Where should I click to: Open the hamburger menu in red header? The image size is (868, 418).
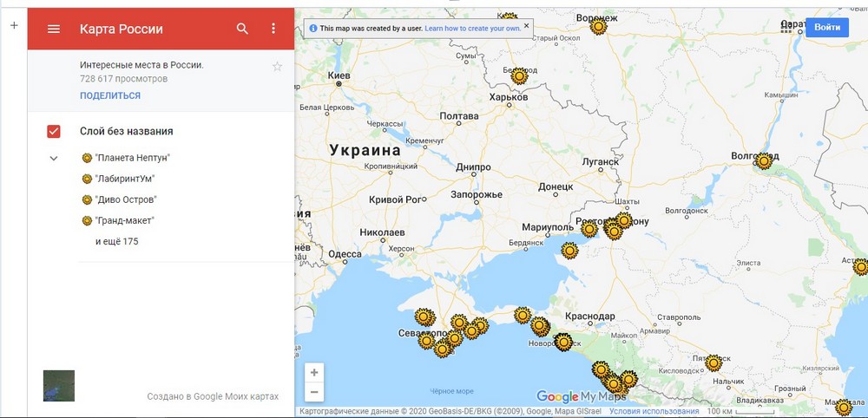pyautogui.click(x=54, y=29)
